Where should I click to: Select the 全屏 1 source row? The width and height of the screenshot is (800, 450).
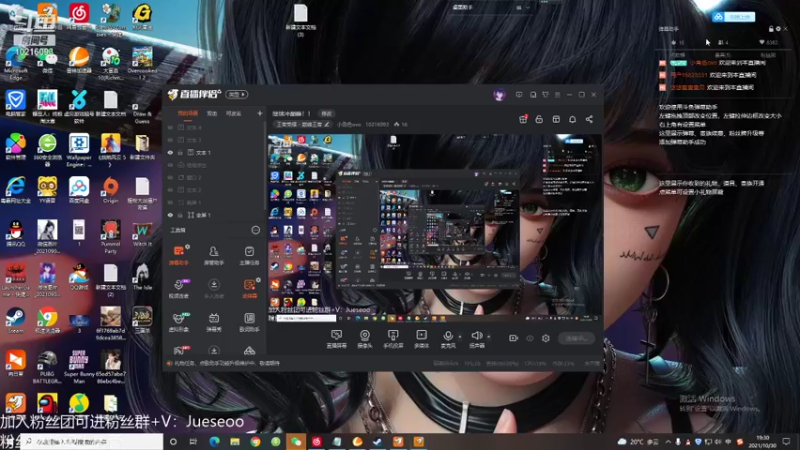click(214, 215)
